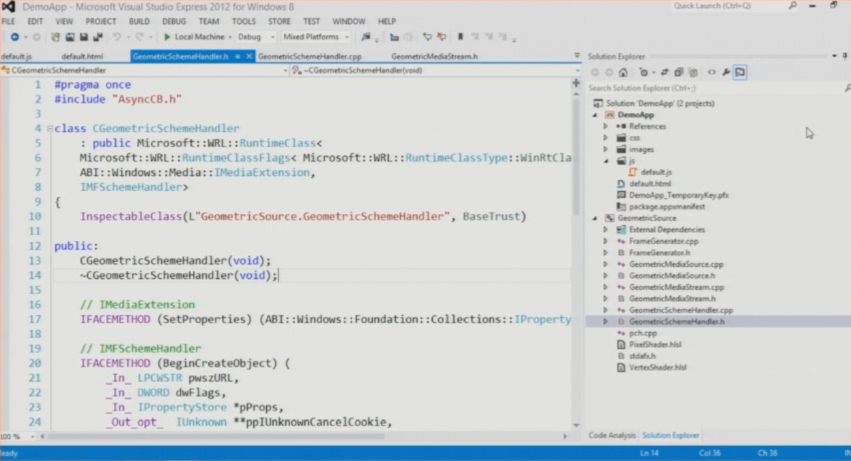The width and height of the screenshot is (851, 461).
Task: Collapse the DemoApp project node
Action: [595, 115]
